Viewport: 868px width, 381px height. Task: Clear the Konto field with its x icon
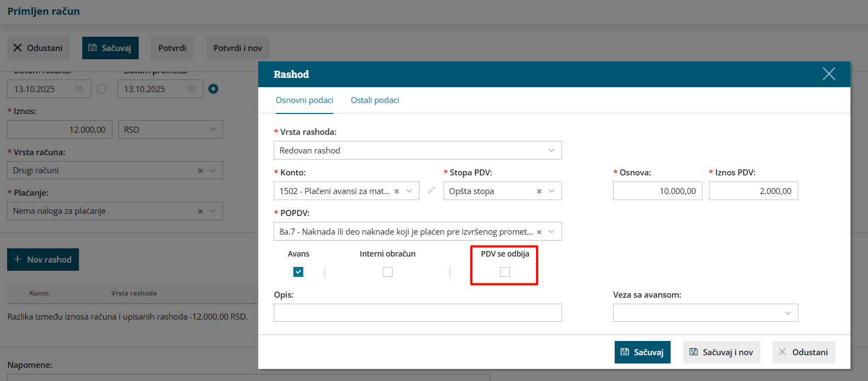click(x=396, y=191)
